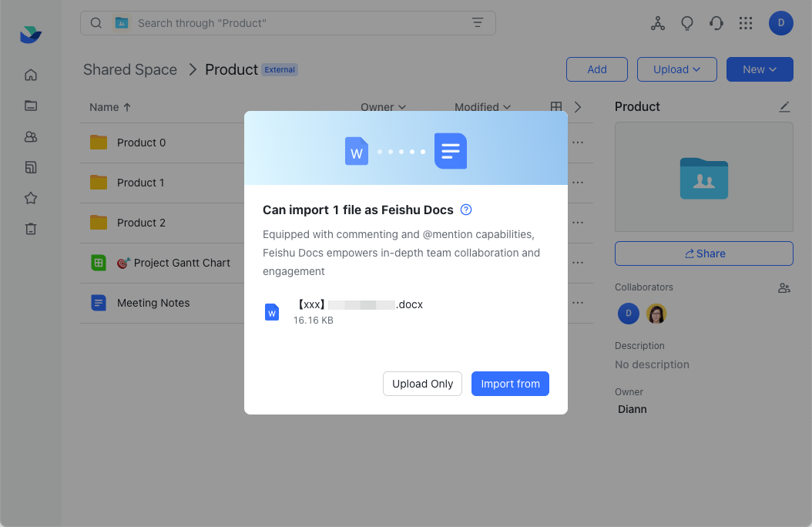Open more options for Product 0
The width and height of the screenshot is (812, 527).
coord(577,143)
